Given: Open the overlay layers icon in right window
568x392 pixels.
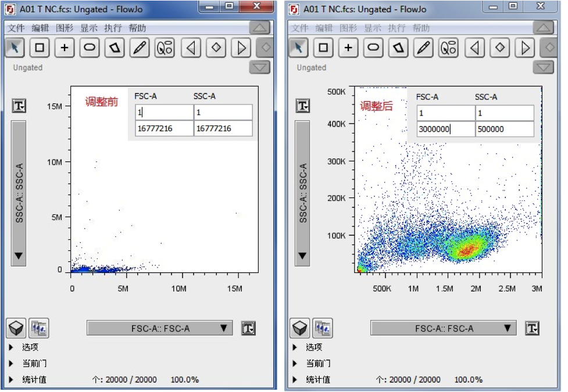Looking at the screenshot, I should tap(323, 328).
